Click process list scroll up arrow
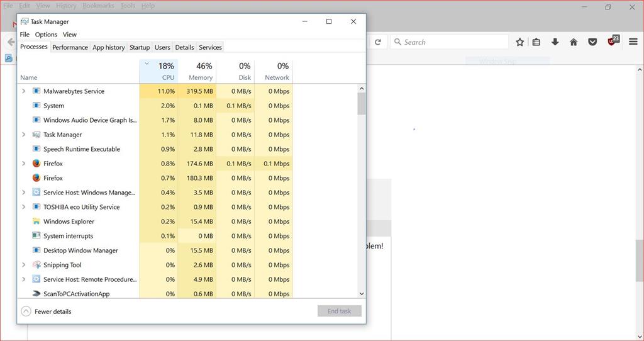 (362, 88)
